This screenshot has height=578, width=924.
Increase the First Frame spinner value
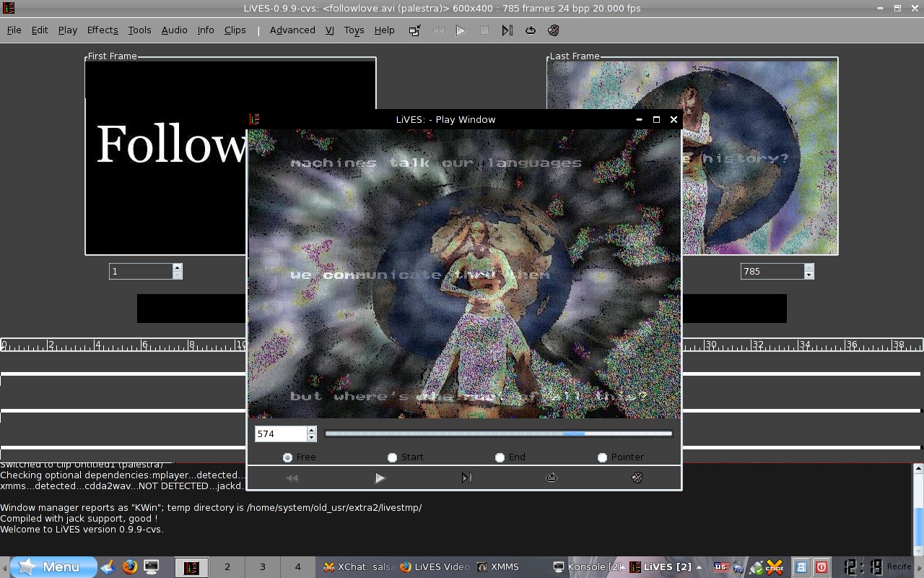tap(178, 267)
